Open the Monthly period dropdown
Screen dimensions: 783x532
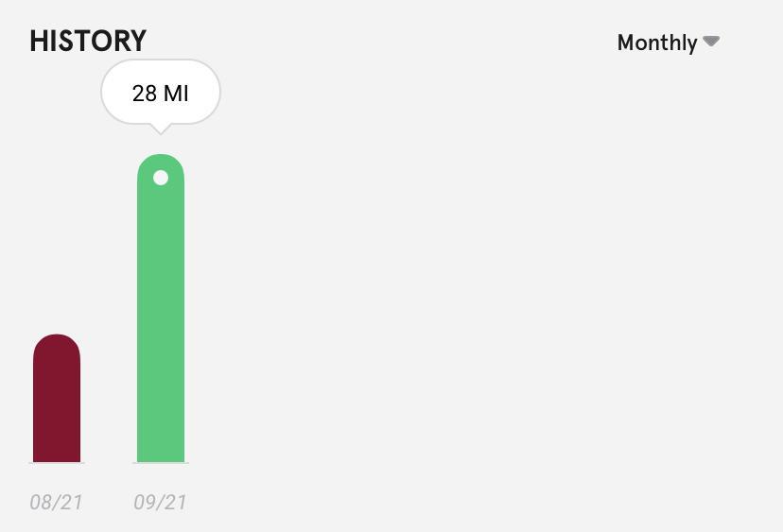click(x=668, y=43)
